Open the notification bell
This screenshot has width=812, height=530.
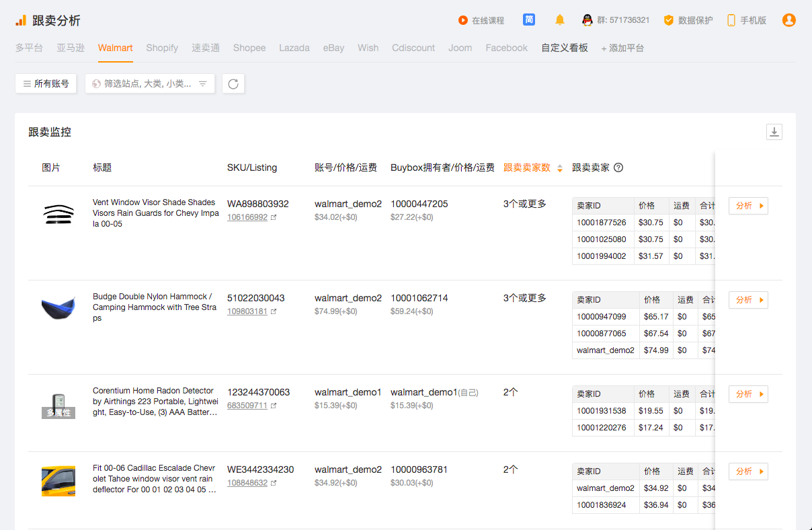point(559,20)
